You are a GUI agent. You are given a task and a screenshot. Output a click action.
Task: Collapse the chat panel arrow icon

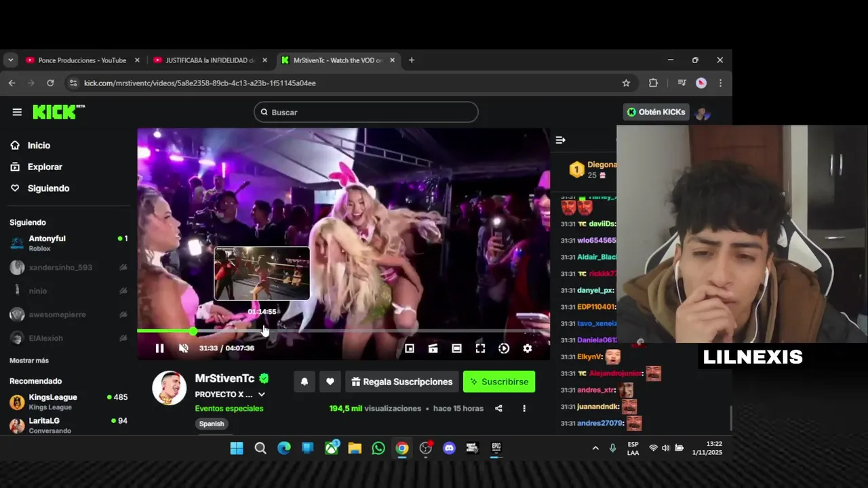pos(560,140)
